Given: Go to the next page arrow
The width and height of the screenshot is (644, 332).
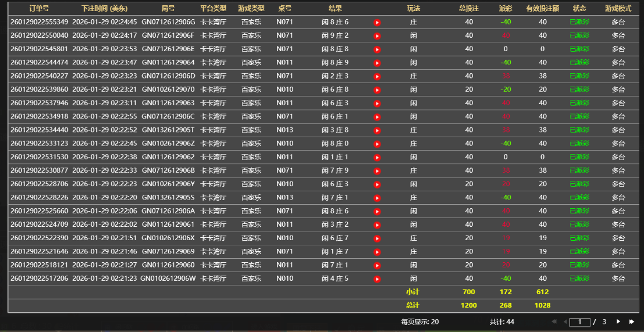Looking at the screenshot, I should 618,322.
